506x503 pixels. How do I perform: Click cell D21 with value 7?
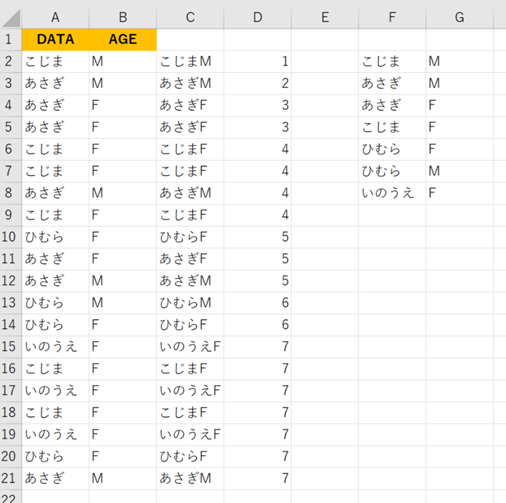coord(258,478)
